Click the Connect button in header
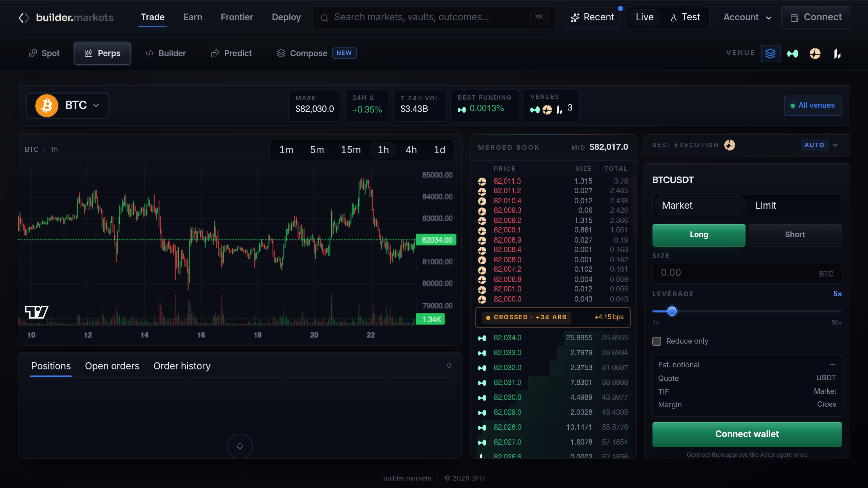The width and height of the screenshot is (868, 488). (x=815, y=17)
